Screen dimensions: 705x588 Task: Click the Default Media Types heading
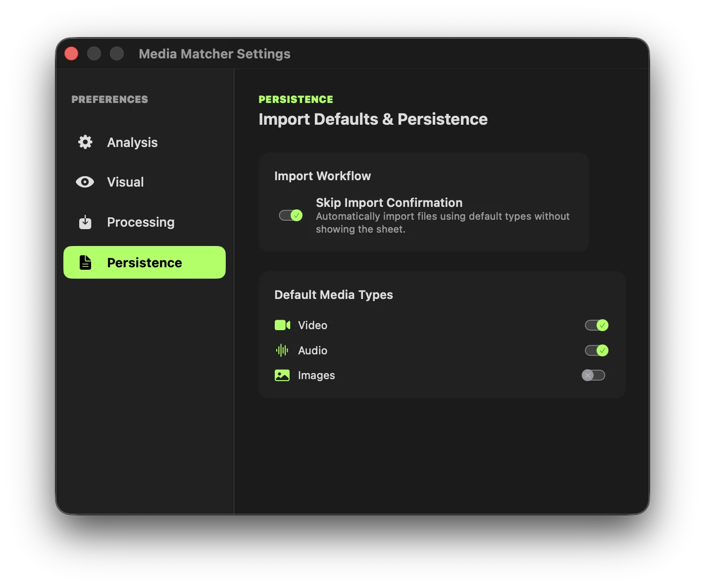point(334,295)
